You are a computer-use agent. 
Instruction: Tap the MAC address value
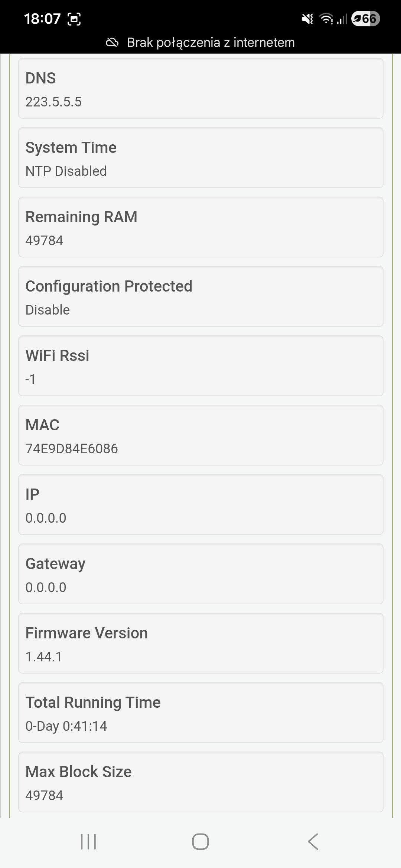click(x=72, y=448)
